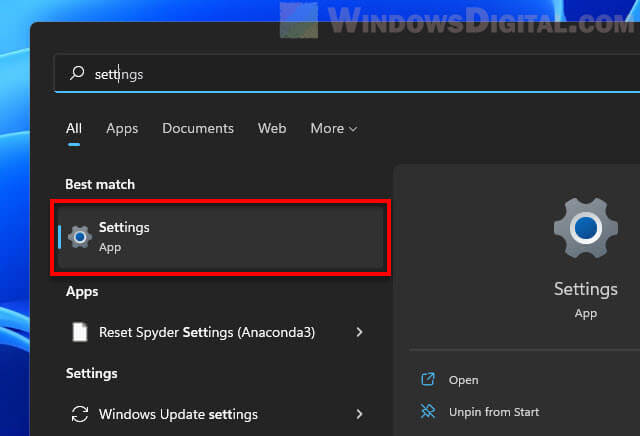Switch to the Documents filter tab

pyautogui.click(x=198, y=129)
